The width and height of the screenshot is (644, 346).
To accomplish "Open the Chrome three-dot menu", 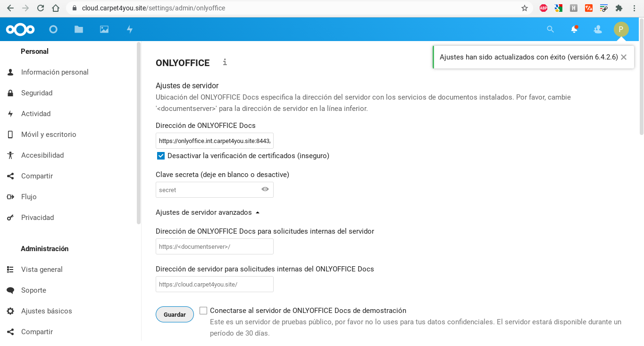I will [635, 8].
